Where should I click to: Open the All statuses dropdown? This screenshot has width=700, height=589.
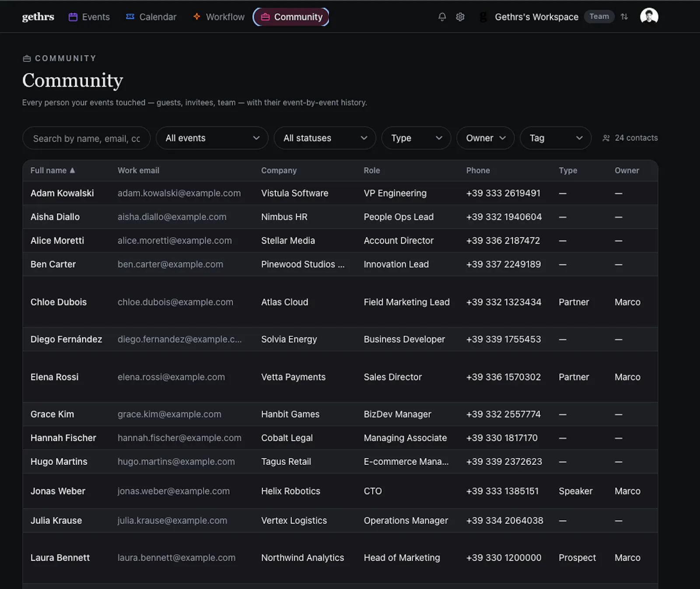click(x=325, y=138)
